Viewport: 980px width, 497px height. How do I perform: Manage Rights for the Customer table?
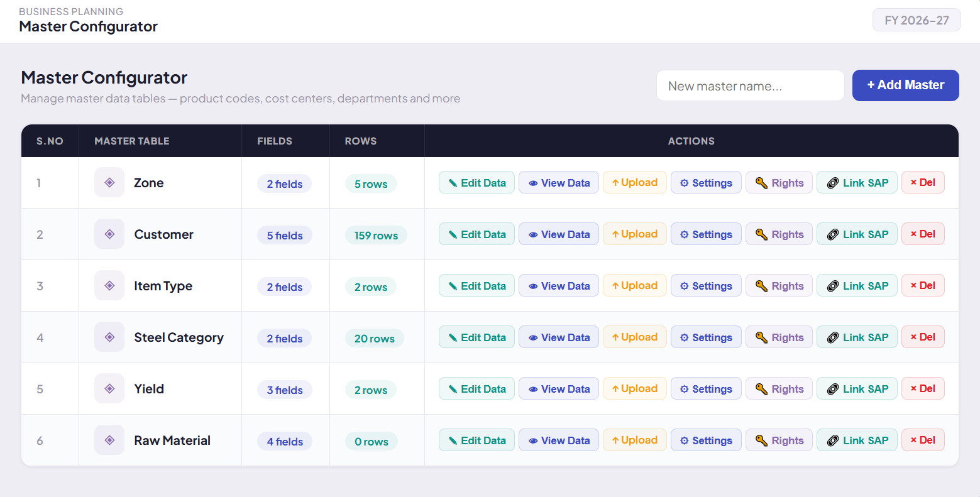pyautogui.click(x=779, y=234)
